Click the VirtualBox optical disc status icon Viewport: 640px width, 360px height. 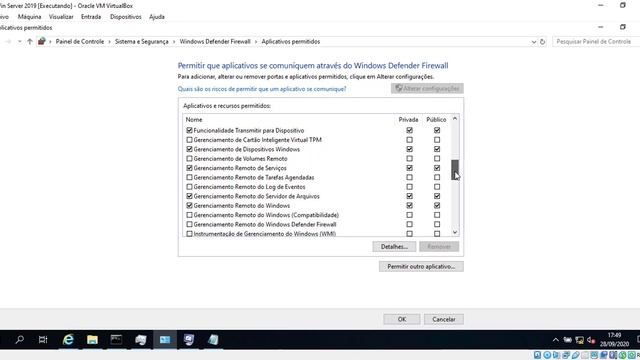(x=547, y=355)
